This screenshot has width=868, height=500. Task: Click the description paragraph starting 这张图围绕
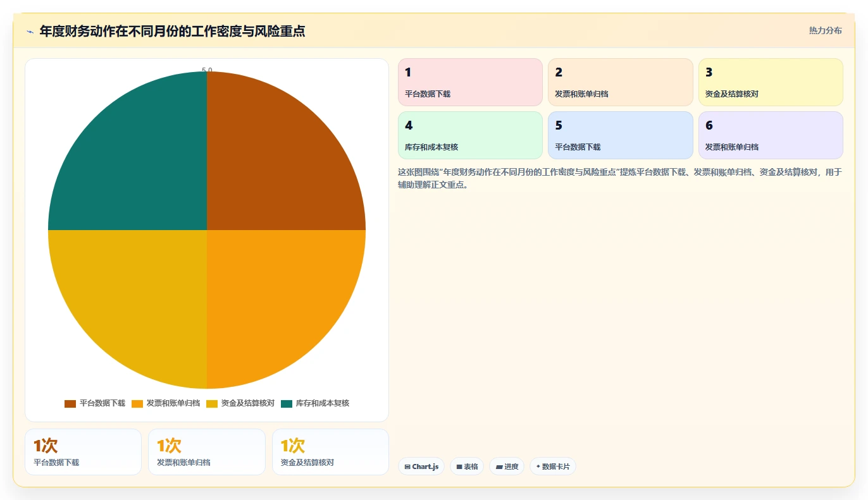pyautogui.click(x=620, y=179)
